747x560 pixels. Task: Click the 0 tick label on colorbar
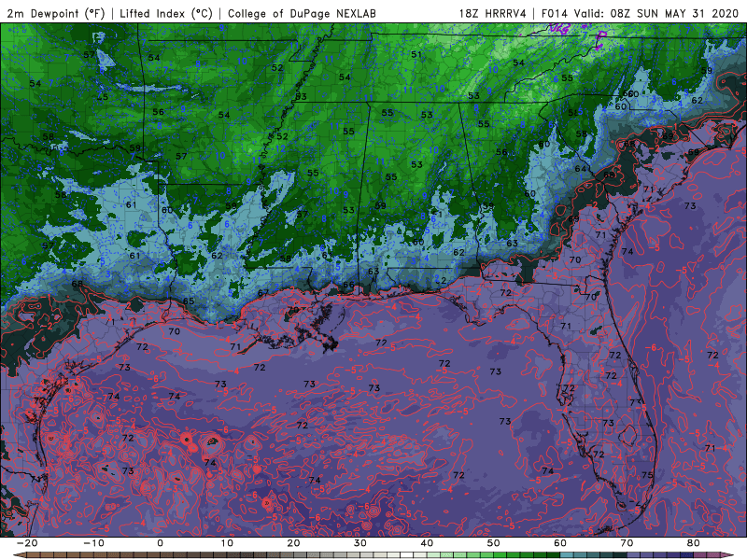pyautogui.click(x=160, y=543)
